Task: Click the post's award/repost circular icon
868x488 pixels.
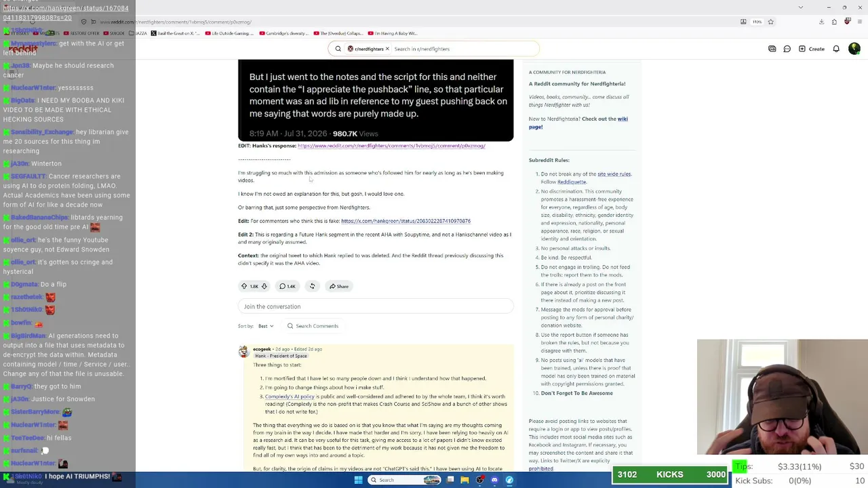Action: (x=312, y=286)
